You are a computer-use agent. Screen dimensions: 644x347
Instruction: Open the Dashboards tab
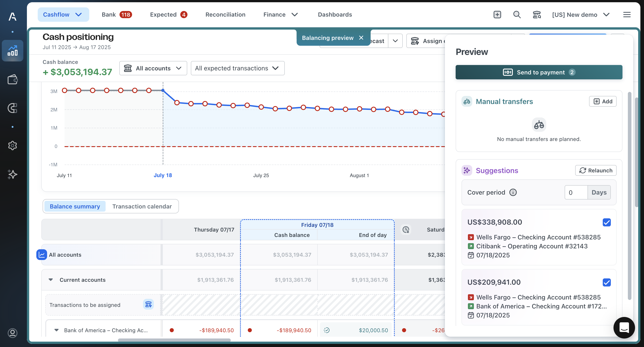335,15
